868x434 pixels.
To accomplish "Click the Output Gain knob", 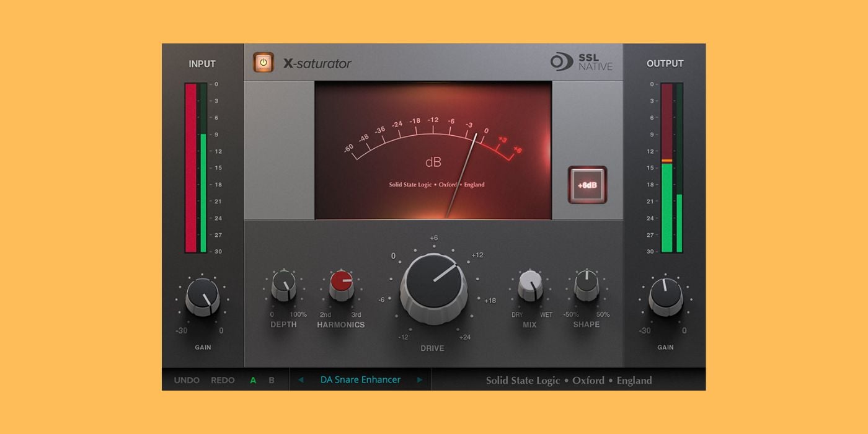I will click(x=665, y=296).
